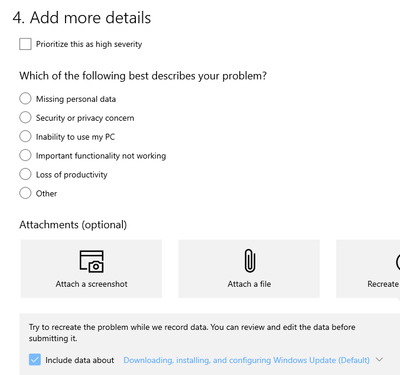
Task: Click Attach a file button
Action: tap(249, 269)
